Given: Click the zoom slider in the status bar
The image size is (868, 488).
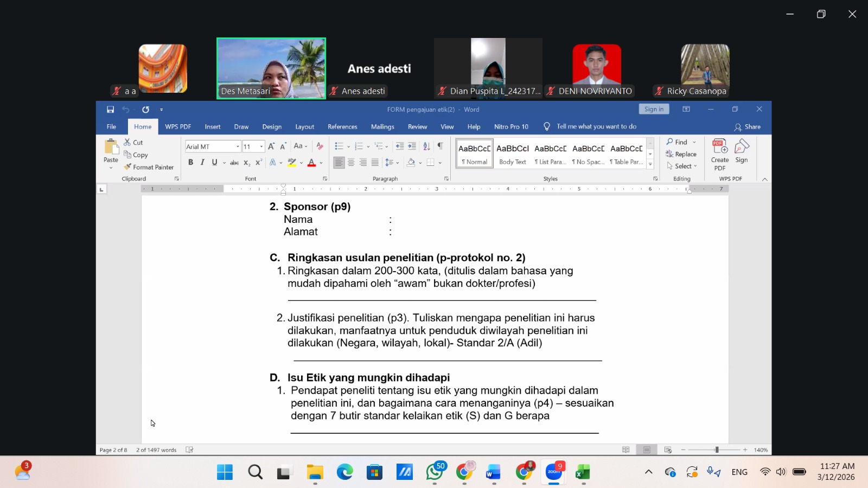Looking at the screenshot, I should (x=717, y=450).
